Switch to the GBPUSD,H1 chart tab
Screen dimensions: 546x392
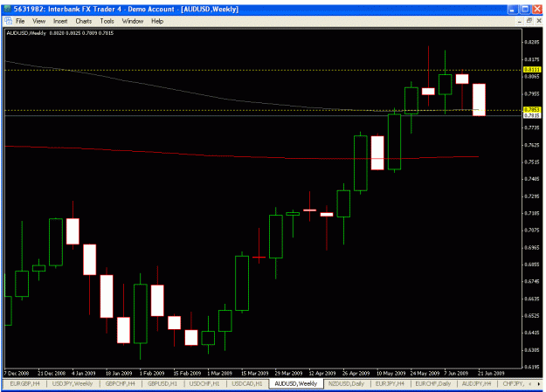[x=162, y=383]
